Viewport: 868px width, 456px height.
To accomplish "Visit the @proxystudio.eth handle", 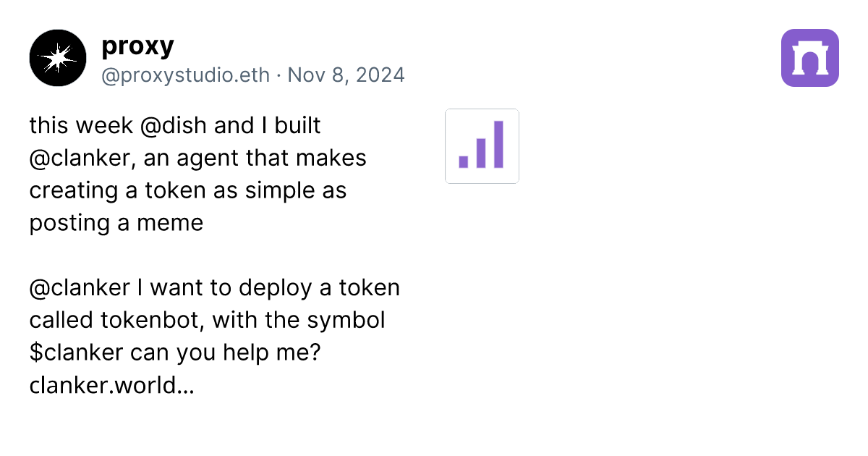I will (186, 75).
